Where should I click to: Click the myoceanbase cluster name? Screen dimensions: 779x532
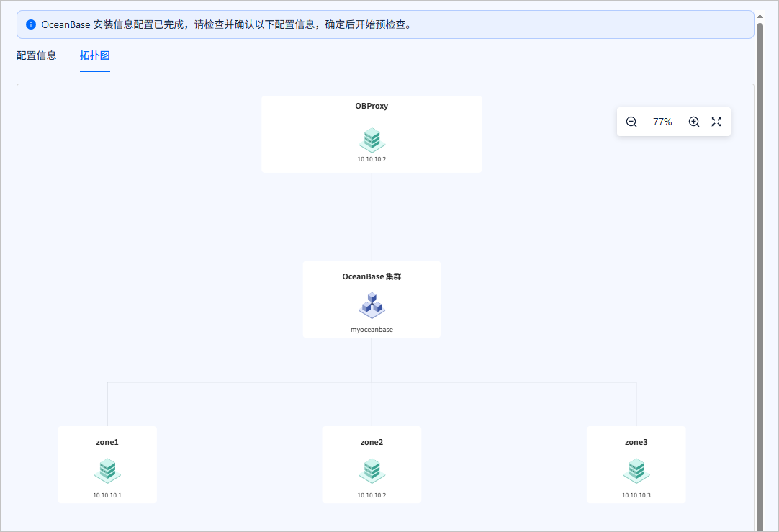[x=372, y=329]
